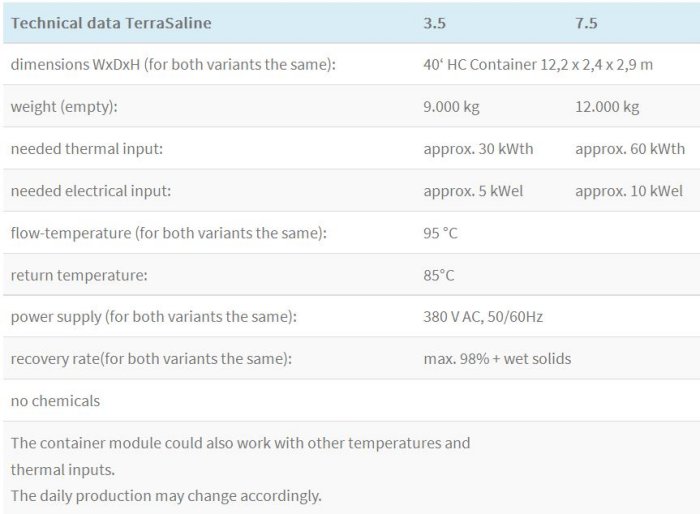
Task: Select the "no chemicals" row
Action: [x=55, y=400]
